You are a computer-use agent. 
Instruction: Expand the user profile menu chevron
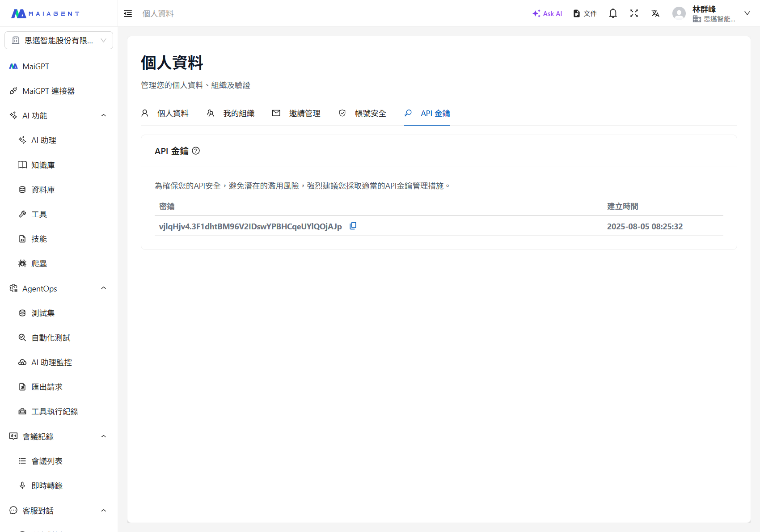tap(747, 13)
